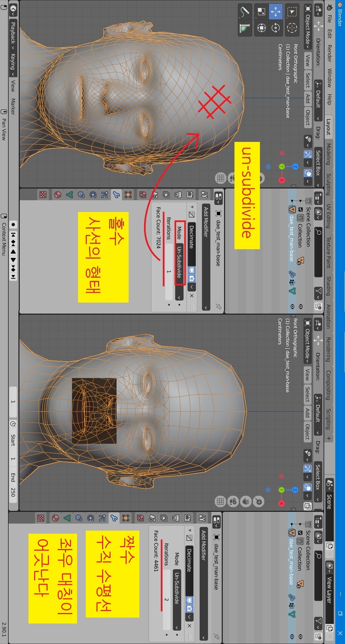Toggle render display of 7024-face Decimate modifier
Viewport: 345px width, 644px height.
click(191, 278)
